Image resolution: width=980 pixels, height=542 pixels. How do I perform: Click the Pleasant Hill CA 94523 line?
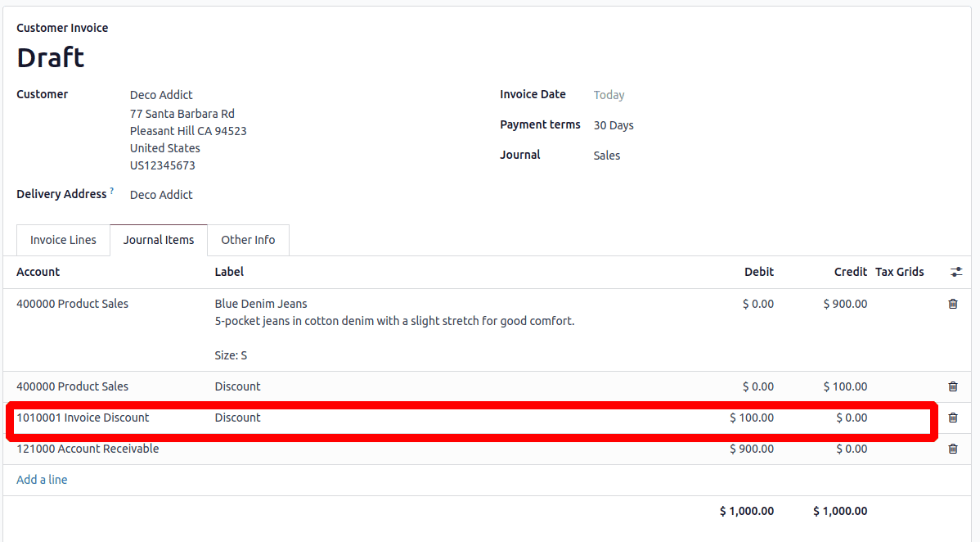[x=188, y=131]
